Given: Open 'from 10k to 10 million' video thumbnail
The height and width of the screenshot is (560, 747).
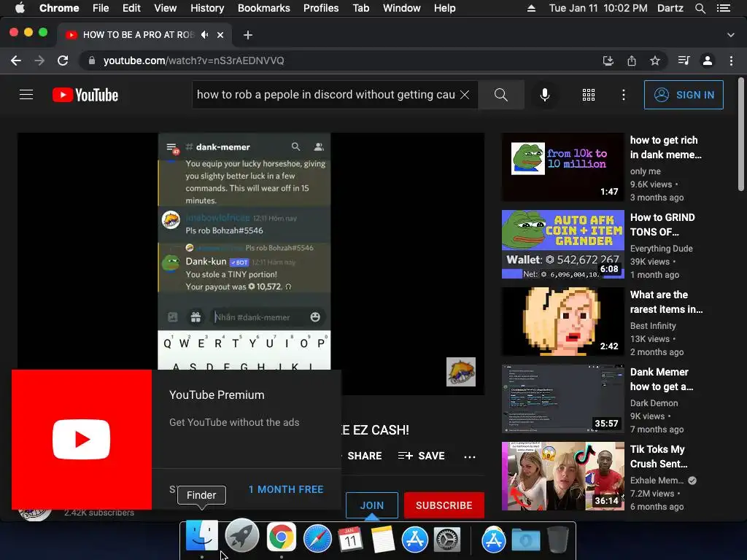Looking at the screenshot, I should click(x=562, y=167).
